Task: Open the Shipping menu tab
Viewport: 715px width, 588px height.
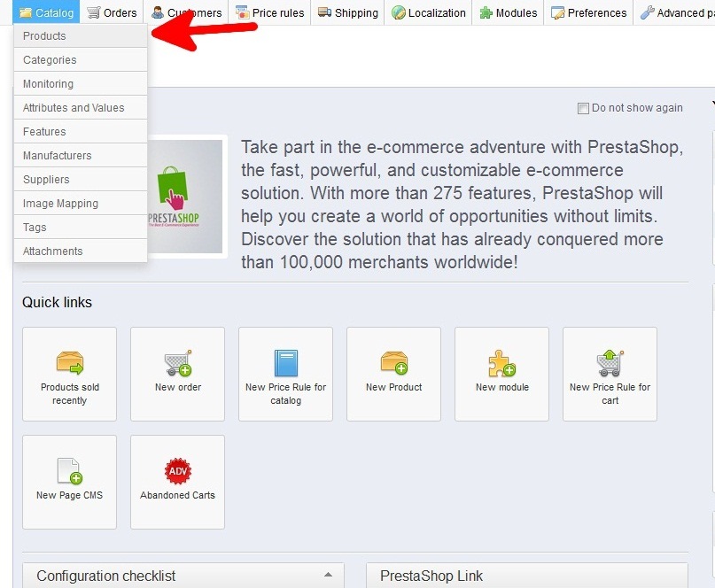Action: coord(348,12)
